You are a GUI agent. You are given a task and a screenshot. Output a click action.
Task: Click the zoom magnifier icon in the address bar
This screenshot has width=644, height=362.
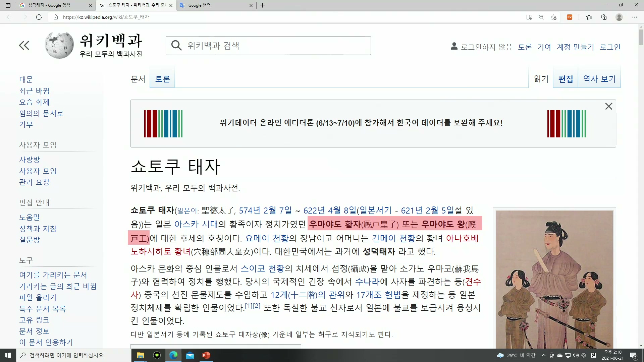point(541,17)
